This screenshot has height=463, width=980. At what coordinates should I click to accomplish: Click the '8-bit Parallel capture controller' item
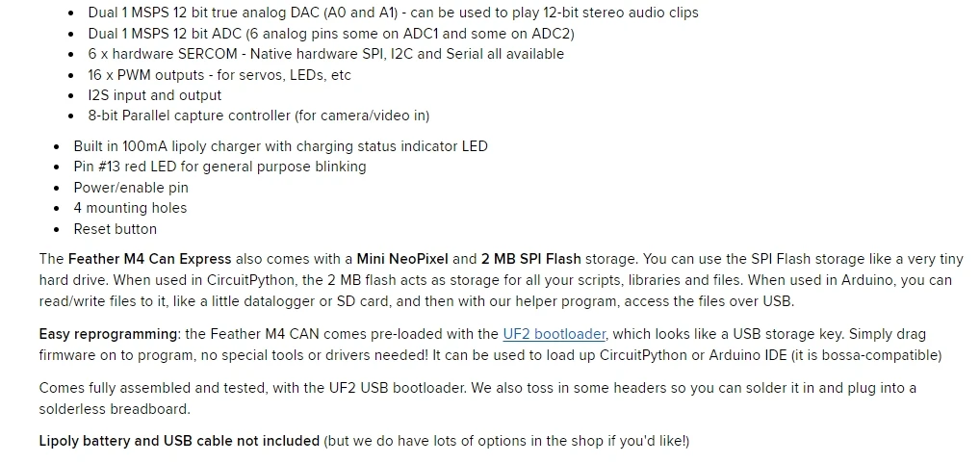click(259, 116)
